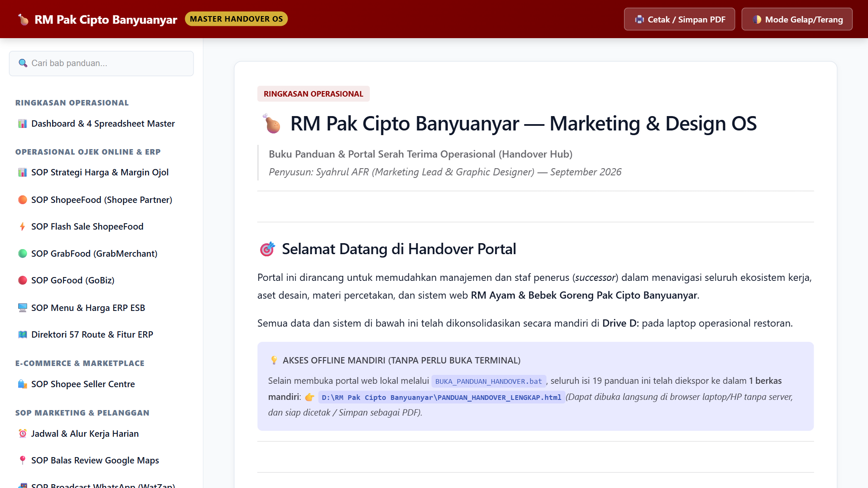Click the PANDUAN_HANDOVER_LENGKAP.html file path
This screenshot has height=488, width=868.
(x=441, y=397)
